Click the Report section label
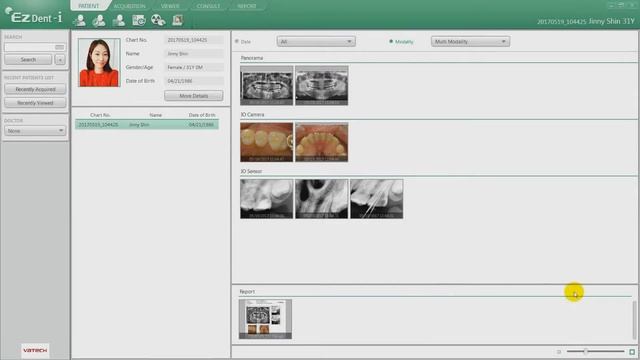This screenshot has width=640, height=360. [x=247, y=291]
